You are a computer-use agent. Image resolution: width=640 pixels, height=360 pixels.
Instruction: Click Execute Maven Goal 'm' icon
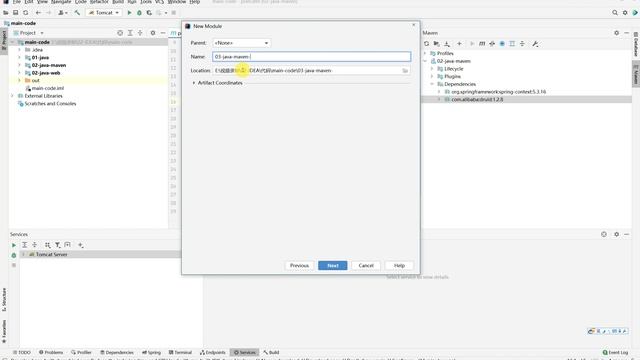click(482, 44)
